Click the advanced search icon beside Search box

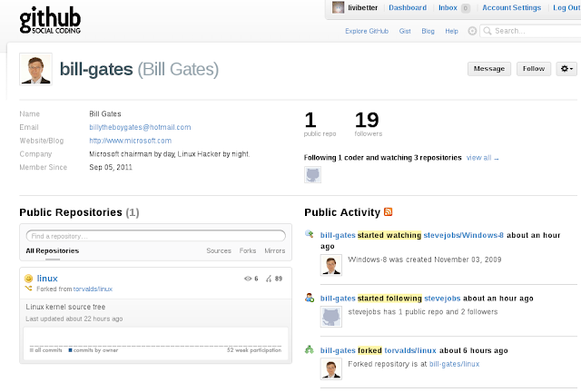click(x=471, y=31)
